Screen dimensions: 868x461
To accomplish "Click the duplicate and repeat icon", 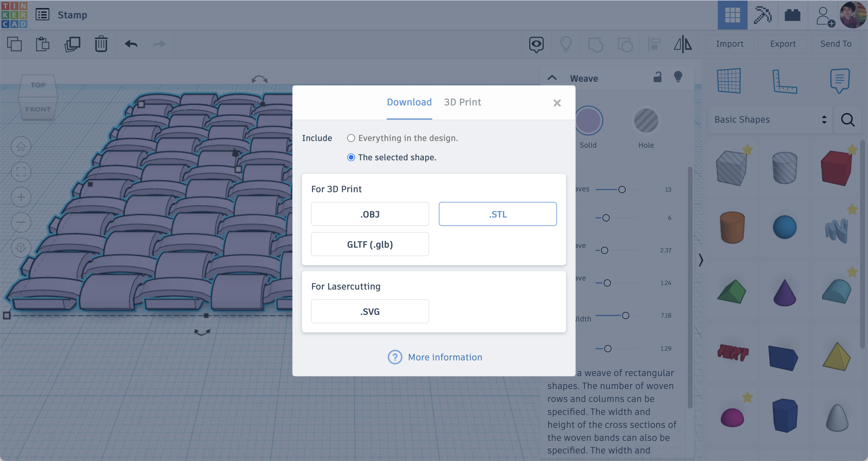I will point(72,44).
